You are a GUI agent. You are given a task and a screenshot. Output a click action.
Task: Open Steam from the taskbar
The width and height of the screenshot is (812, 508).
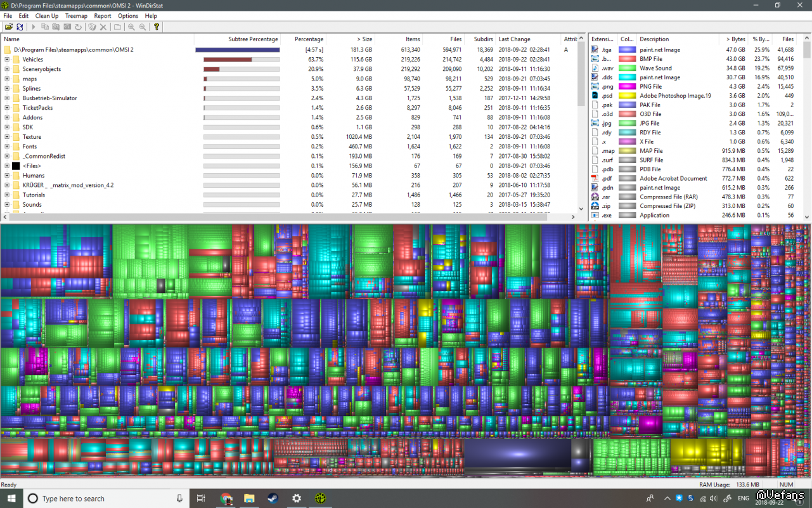(x=273, y=498)
